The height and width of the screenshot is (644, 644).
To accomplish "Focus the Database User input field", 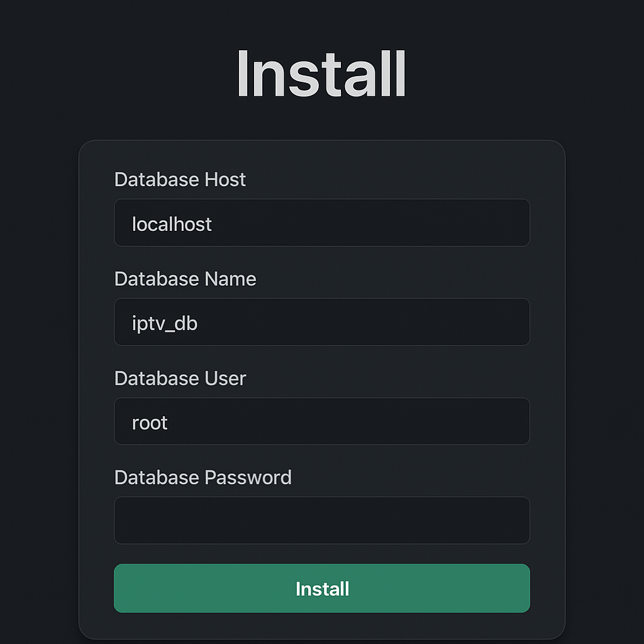I will tap(321, 421).
